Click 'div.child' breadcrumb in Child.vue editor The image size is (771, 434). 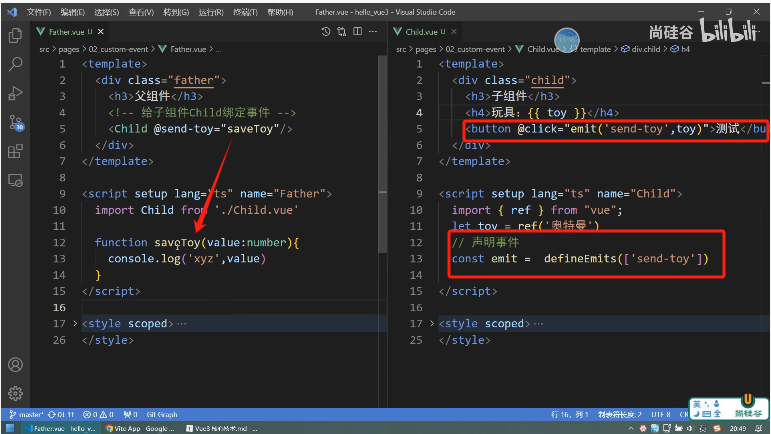[641, 49]
